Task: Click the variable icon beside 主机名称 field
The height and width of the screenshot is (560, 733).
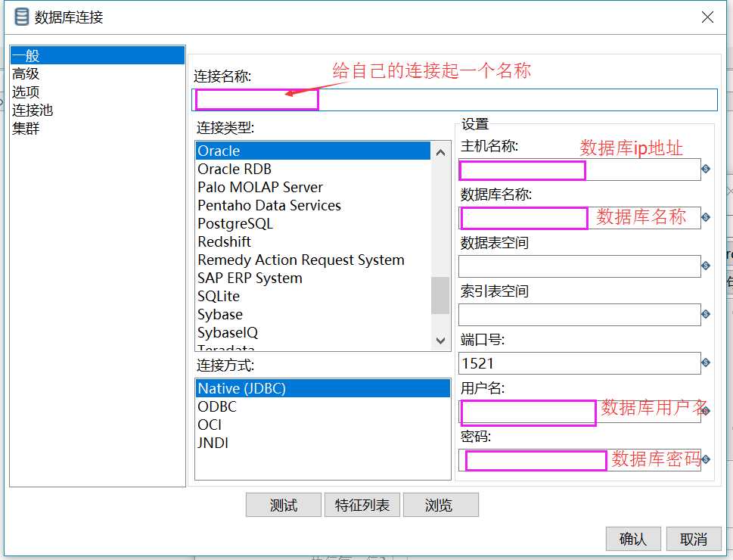Action: [706, 169]
